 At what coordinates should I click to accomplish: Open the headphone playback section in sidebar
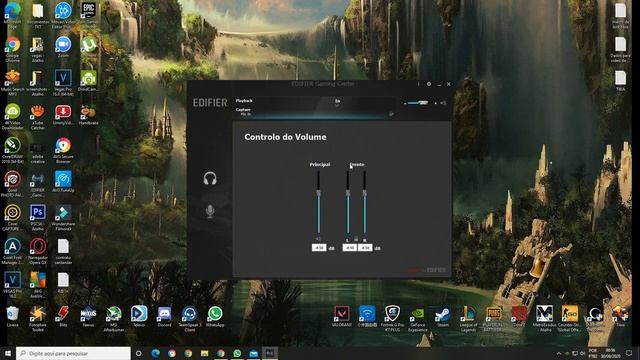pos(210,178)
